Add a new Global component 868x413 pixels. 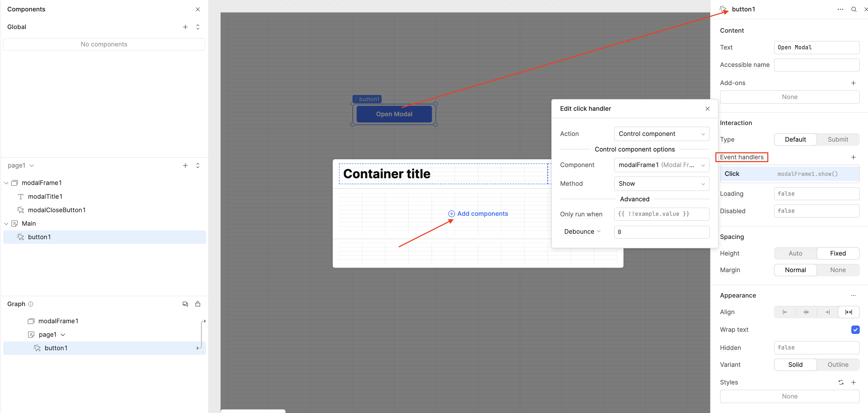tap(185, 27)
